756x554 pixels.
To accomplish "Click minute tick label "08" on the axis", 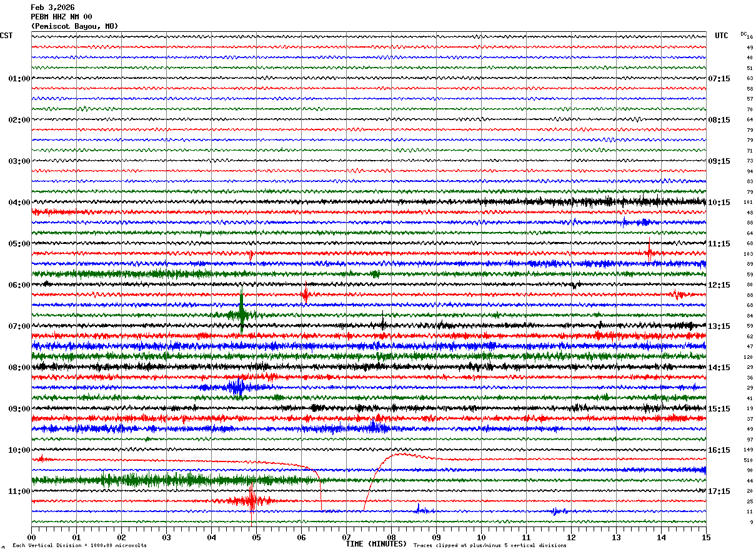I will click(x=391, y=537).
